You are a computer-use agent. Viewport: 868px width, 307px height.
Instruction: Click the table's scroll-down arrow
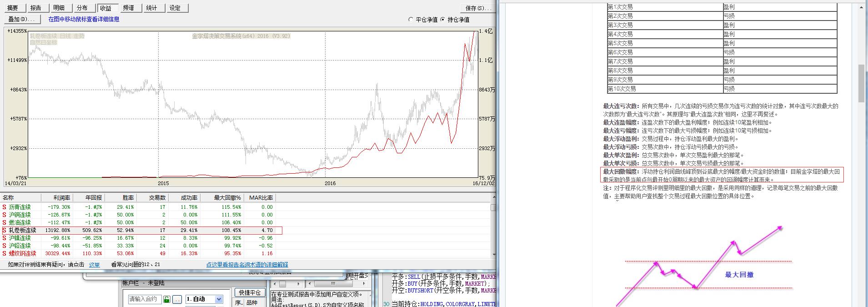[493, 255]
